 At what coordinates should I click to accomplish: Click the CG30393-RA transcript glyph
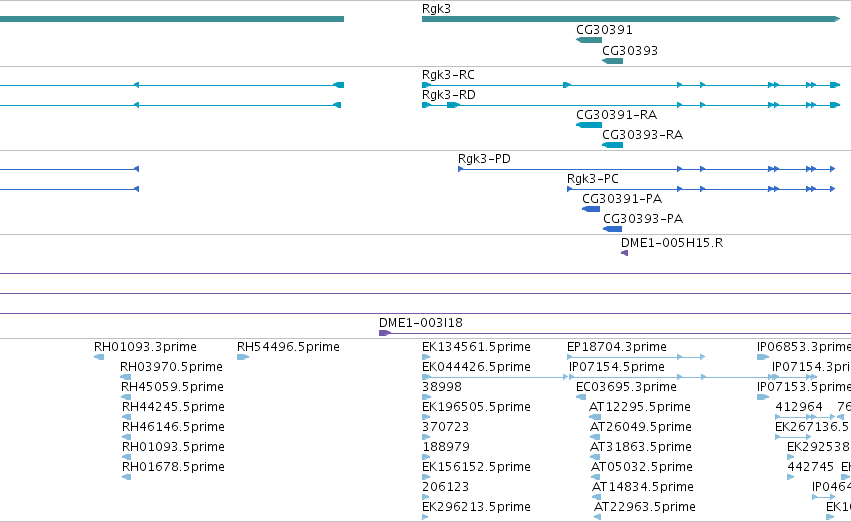point(613,145)
